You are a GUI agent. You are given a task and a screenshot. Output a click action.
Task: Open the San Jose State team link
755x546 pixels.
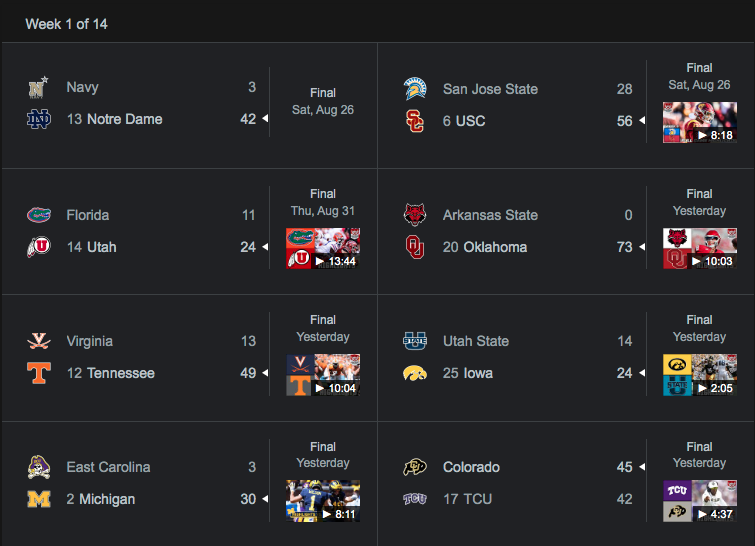490,89
